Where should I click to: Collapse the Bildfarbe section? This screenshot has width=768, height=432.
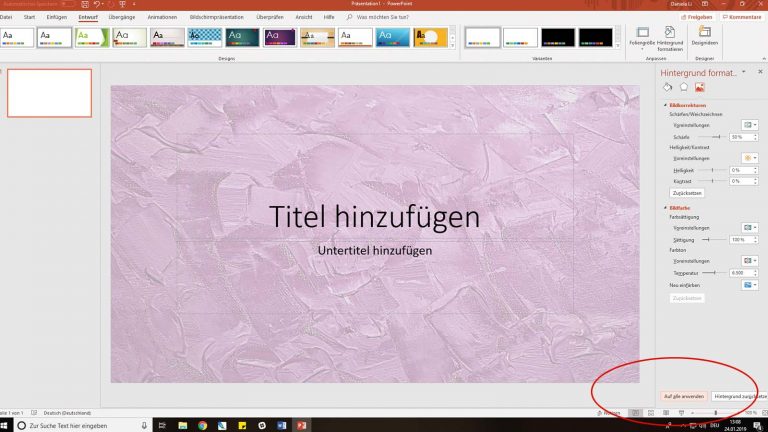[665, 208]
